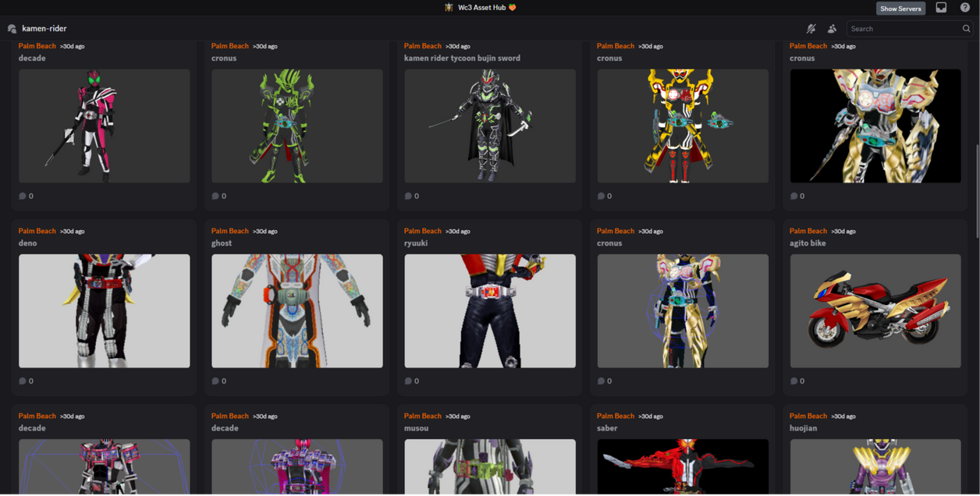Click the magnifier icon in Search box
Screen dimensions: 980x496
click(966, 29)
